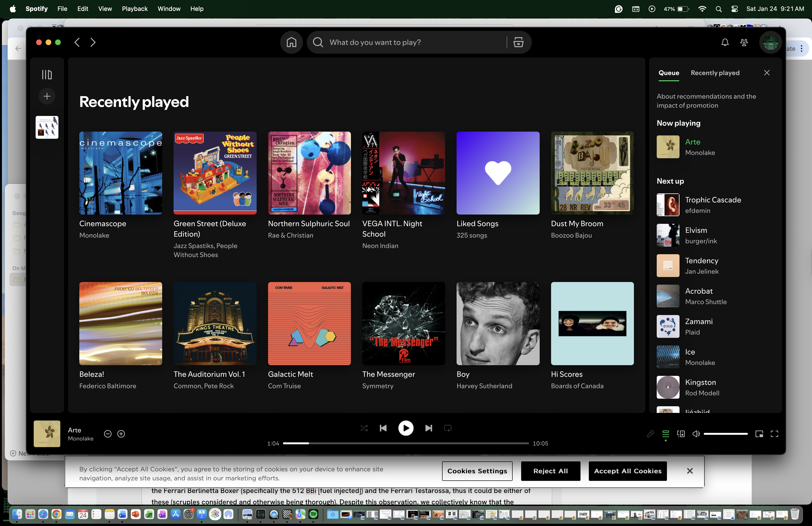Click the Federico Baltimore artist link
Viewport: 812px width, 526px height.
[108, 386]
